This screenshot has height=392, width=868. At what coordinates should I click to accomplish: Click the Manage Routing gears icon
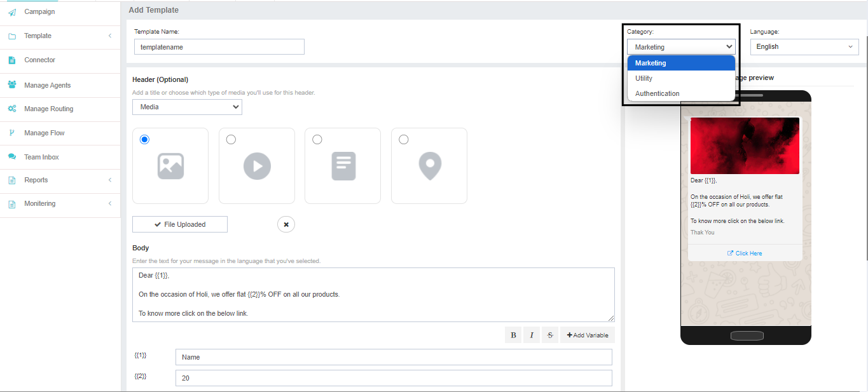12,109
